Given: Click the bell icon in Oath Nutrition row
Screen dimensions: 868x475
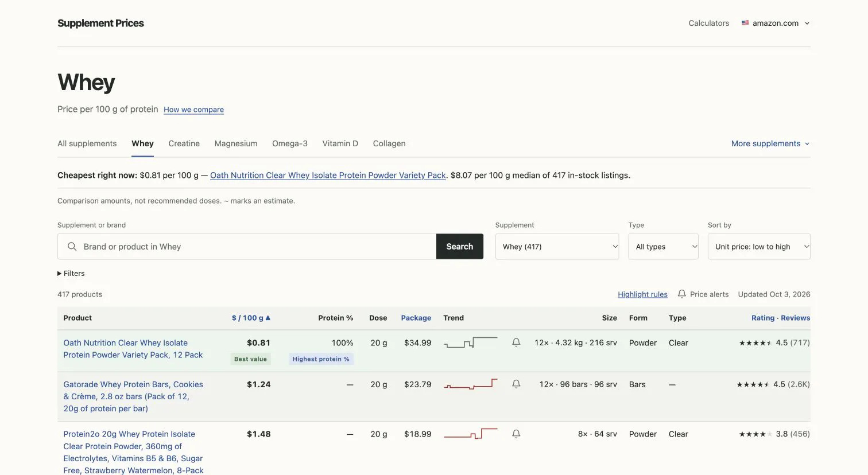Looking at the screenshot, I should (x=516, y=342).
